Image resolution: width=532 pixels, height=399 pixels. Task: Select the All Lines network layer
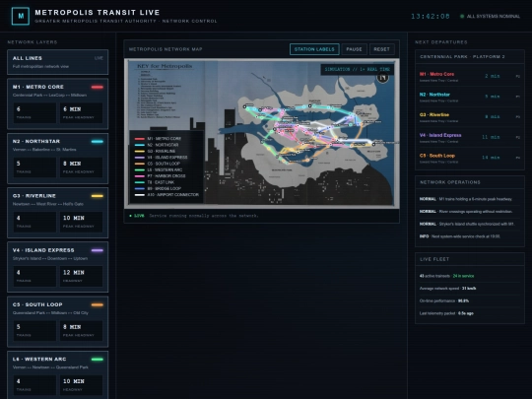[58, 62]
